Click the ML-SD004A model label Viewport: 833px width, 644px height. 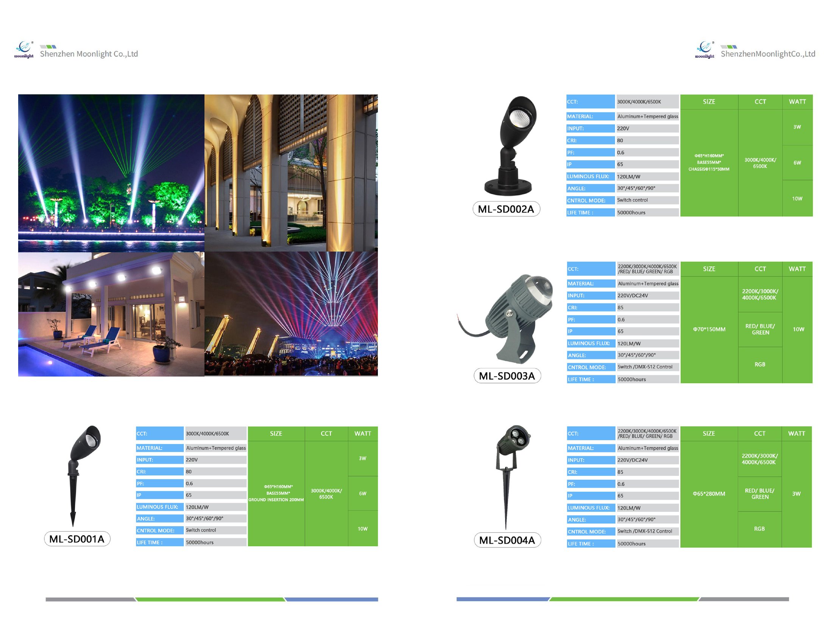coord(507,540)
